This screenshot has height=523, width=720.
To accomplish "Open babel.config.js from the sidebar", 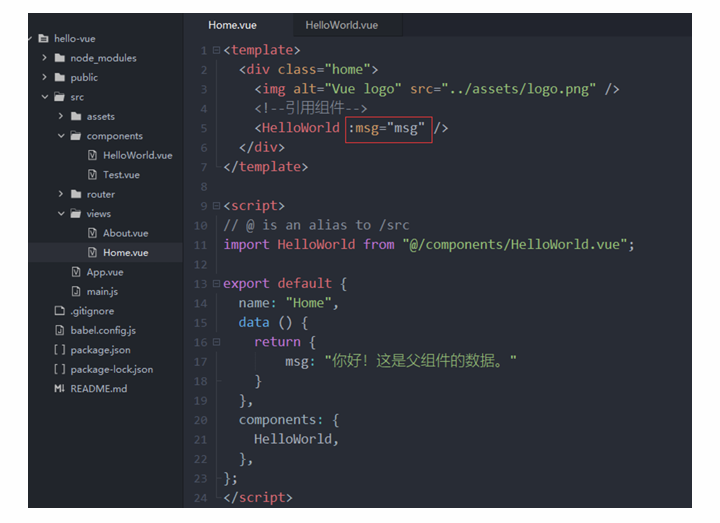I will coord(103,330).
